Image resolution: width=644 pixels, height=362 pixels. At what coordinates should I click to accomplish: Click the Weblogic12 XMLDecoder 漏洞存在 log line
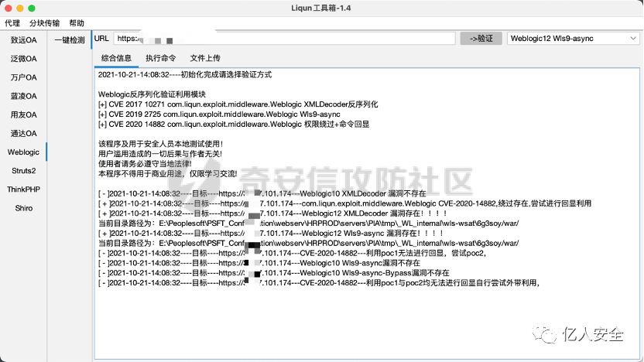coord(272,213)
